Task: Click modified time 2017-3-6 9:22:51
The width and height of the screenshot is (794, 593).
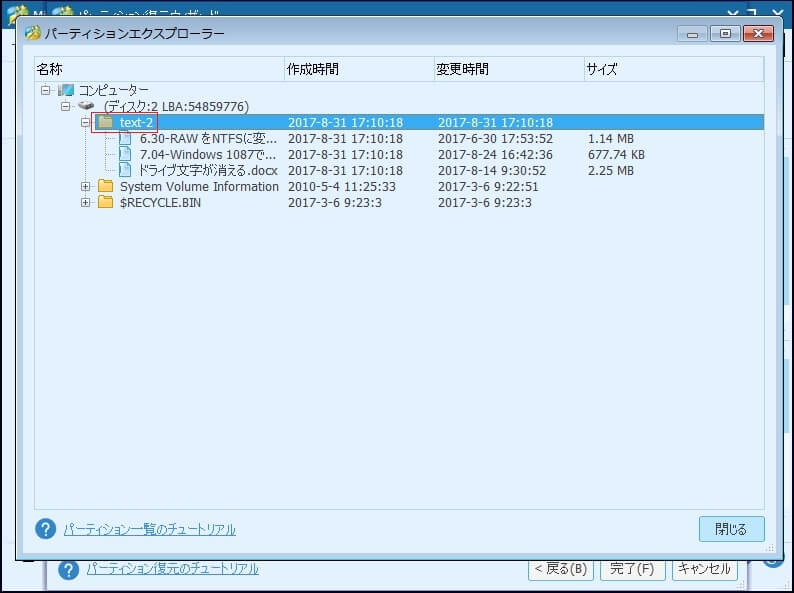Action: [488, 187]
